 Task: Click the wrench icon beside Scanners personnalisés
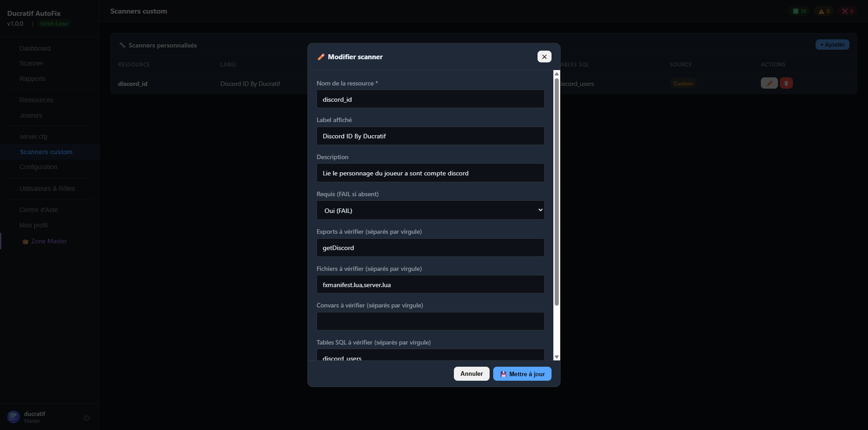click(x=123, y=45)
